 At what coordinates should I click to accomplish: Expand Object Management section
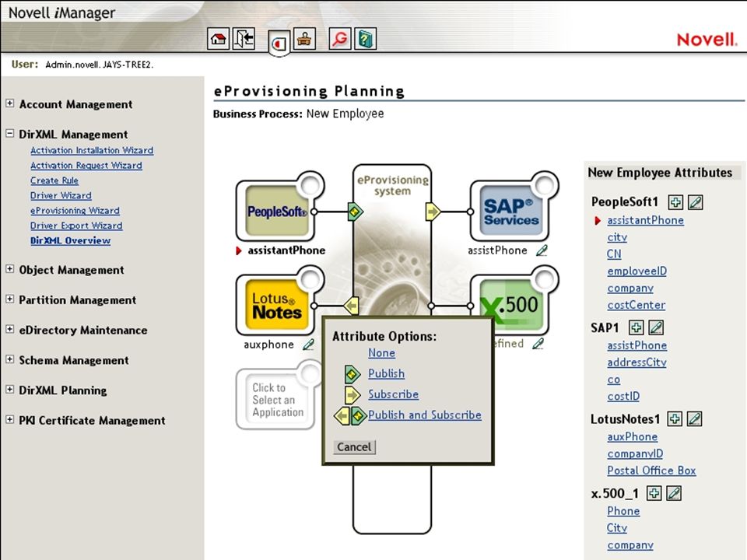tap(10, 269)
